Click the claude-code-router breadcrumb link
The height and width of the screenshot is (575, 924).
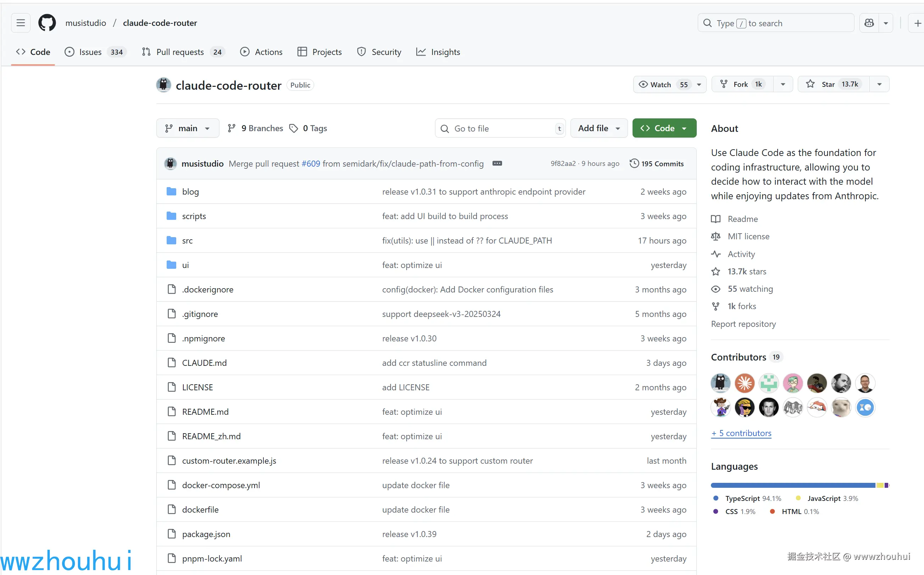point(160,23)
